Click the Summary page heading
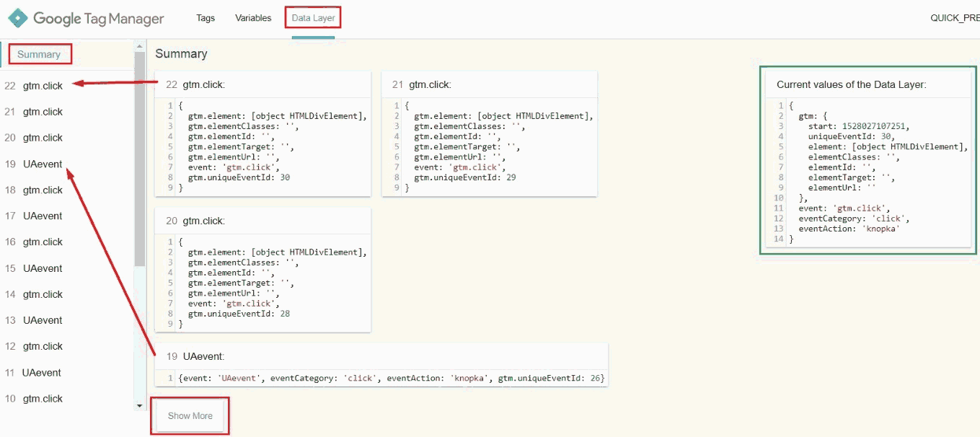Screen dimensions: 980x437 pyautogui.click(x=181, y=54)
